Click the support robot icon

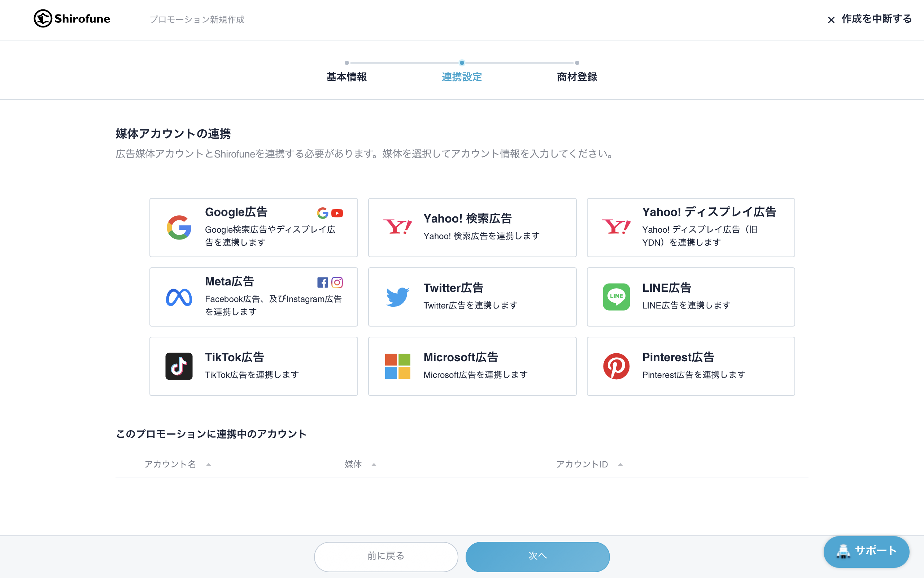(x=843, y=551)
